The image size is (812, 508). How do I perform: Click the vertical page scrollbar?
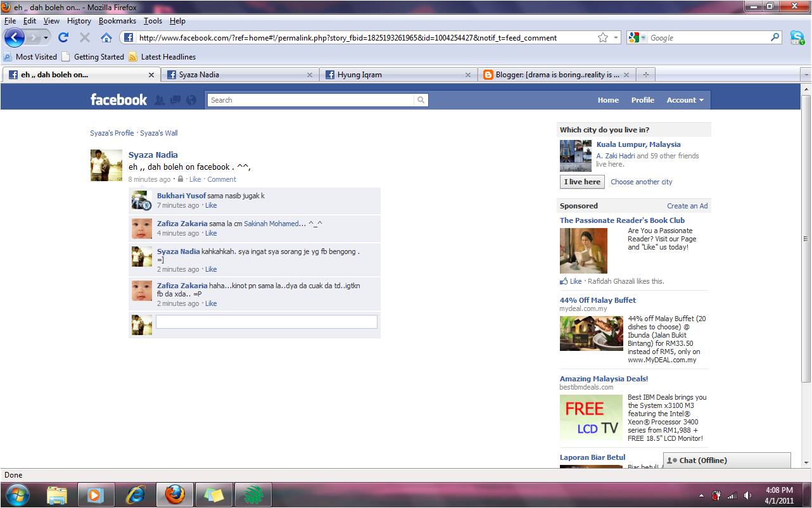(806, 238)
